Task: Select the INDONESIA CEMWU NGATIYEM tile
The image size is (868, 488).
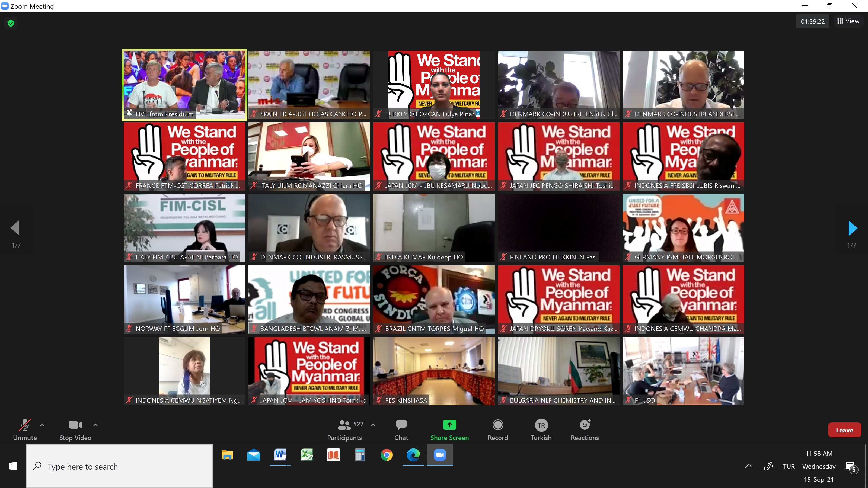Action: (x=184, y=371)
